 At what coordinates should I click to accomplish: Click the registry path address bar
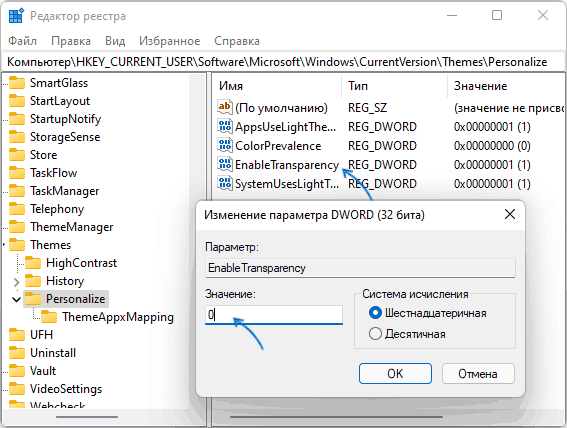(x=284, y=62)
